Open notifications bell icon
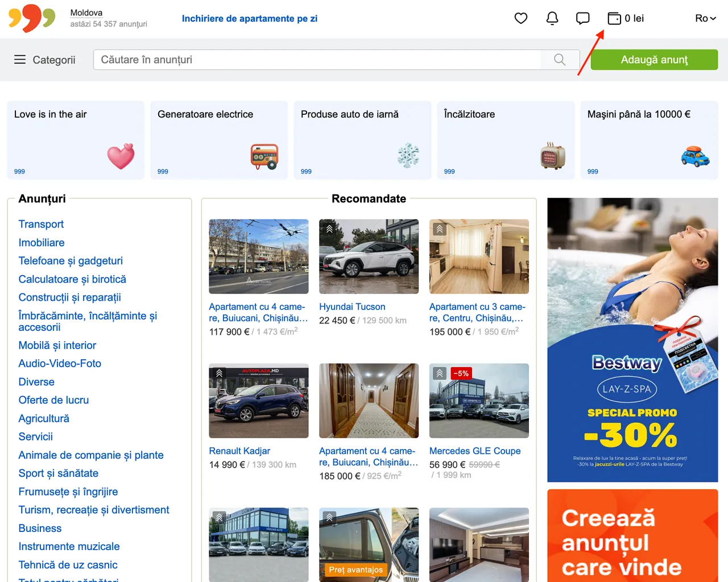This screenshot has height=582, width=728. [552, 18]
